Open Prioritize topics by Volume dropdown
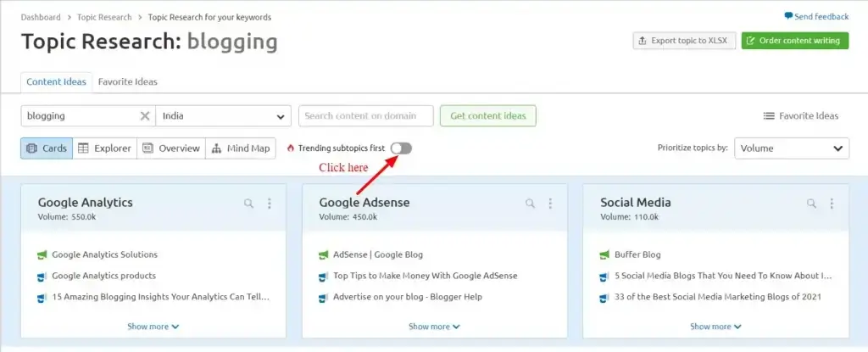The width and height of the screenshot is (868, 352). tap(792, 148)
